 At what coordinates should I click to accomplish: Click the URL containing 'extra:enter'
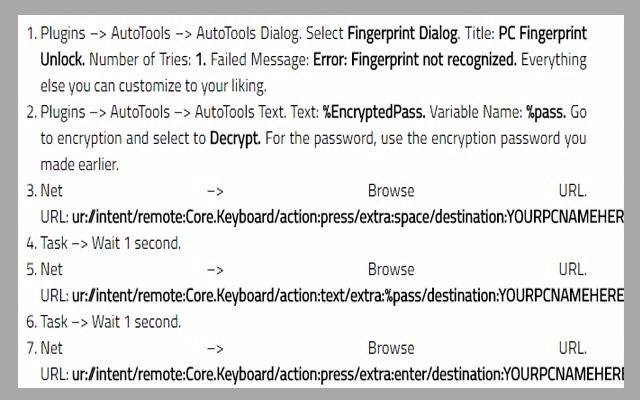[x=348, y=374]
